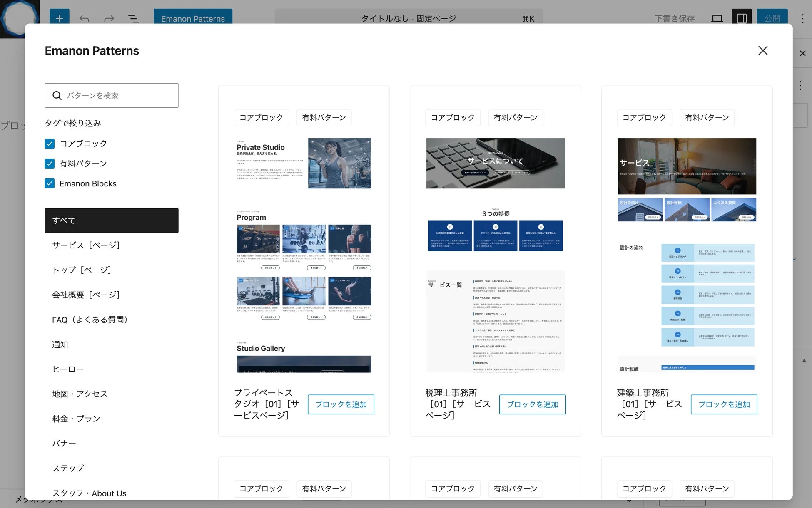Viewport: 812px width, 508px height.
Task: Uncheck the 有料パターン filter
Action: click(x=50, y=164)
